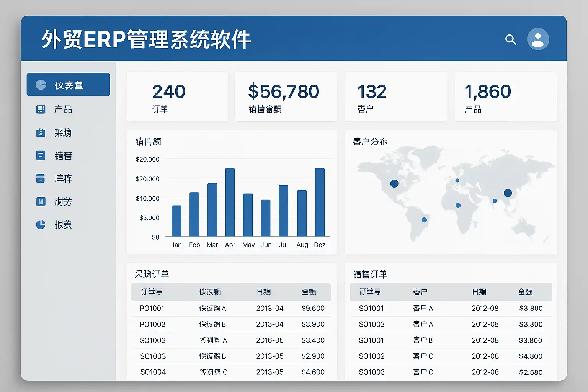588x392 pixels.
Task: Click the 2016-05 date cell
Action: point(270,340)
